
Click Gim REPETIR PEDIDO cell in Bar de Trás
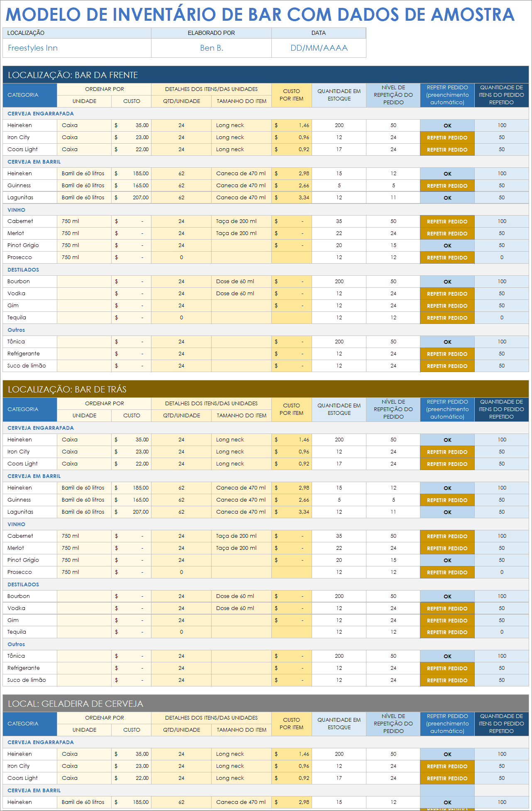447,620
